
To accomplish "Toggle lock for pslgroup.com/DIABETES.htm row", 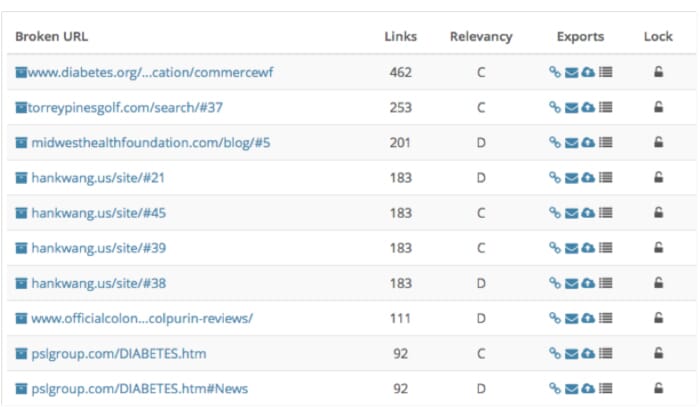I will point(658,353).
